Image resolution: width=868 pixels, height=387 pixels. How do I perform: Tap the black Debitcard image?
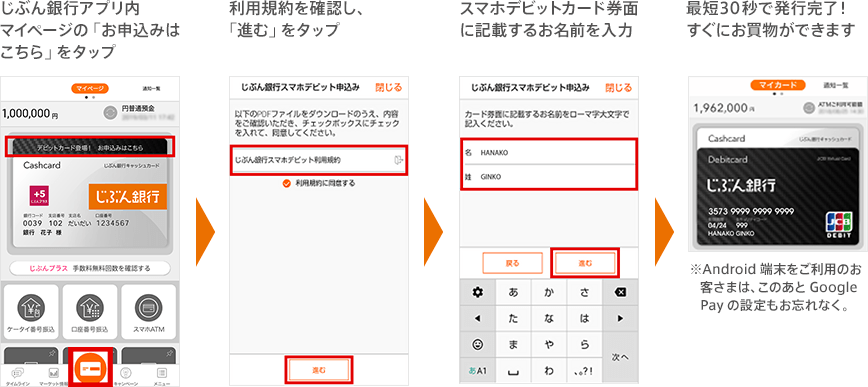click(777, 198)
